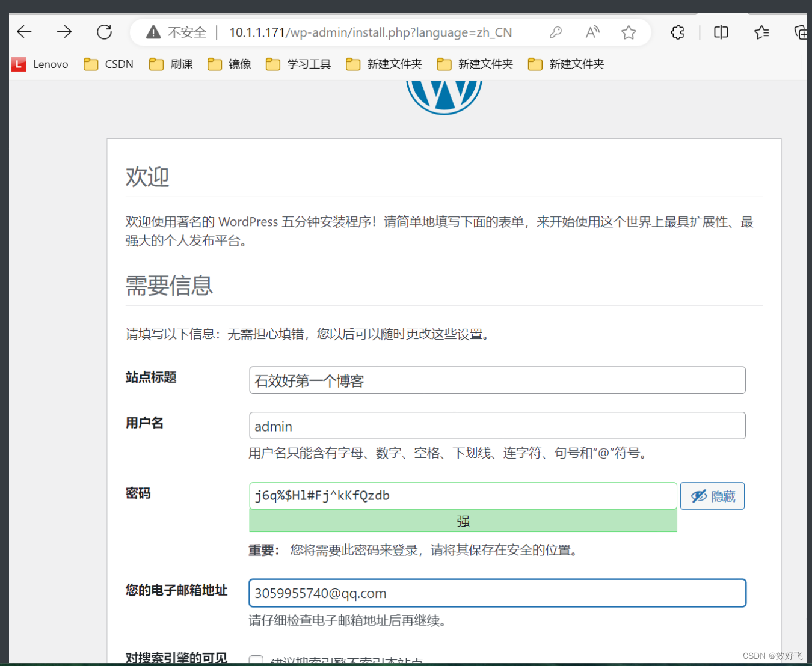Click the WordPress logo
The width and height of the screenshot is (812, 666).
click(x=444, y=96)
